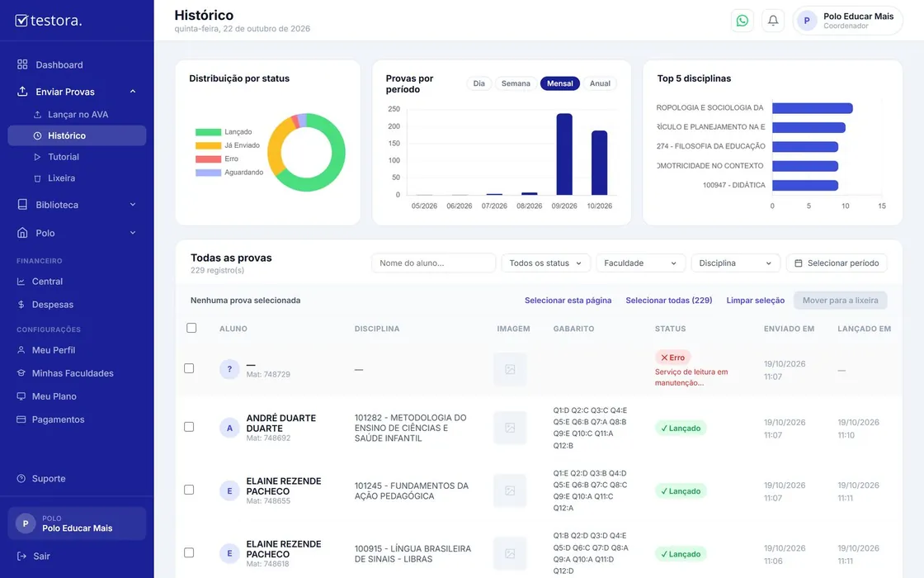Check the box for André Duarte Duarte row
The width and height of the screenshot is (924, 578).
(189, 426)
